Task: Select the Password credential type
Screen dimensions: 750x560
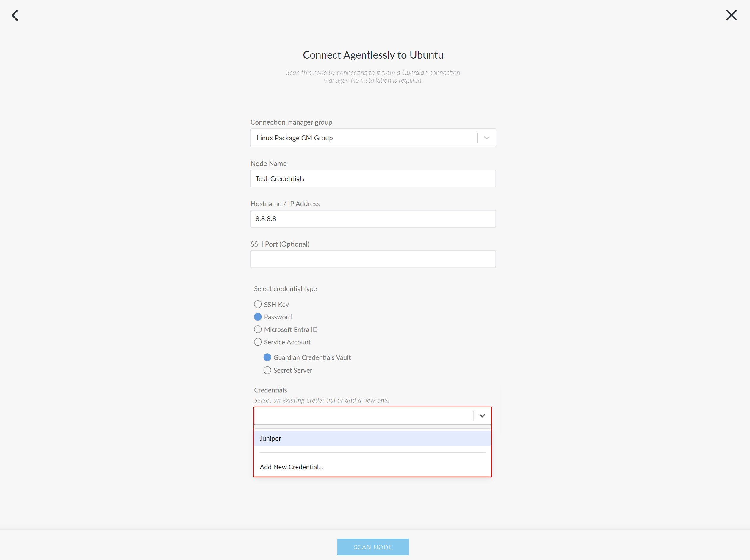Action: [258, 317]
